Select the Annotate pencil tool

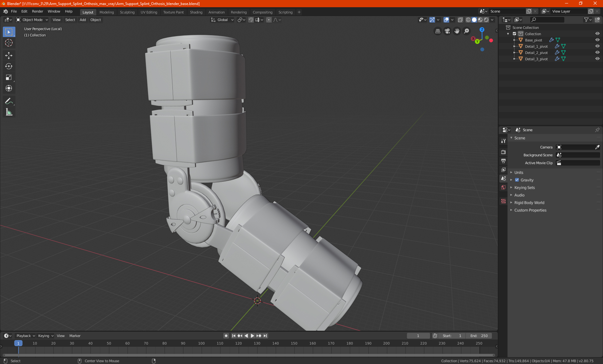click(9, 101)
